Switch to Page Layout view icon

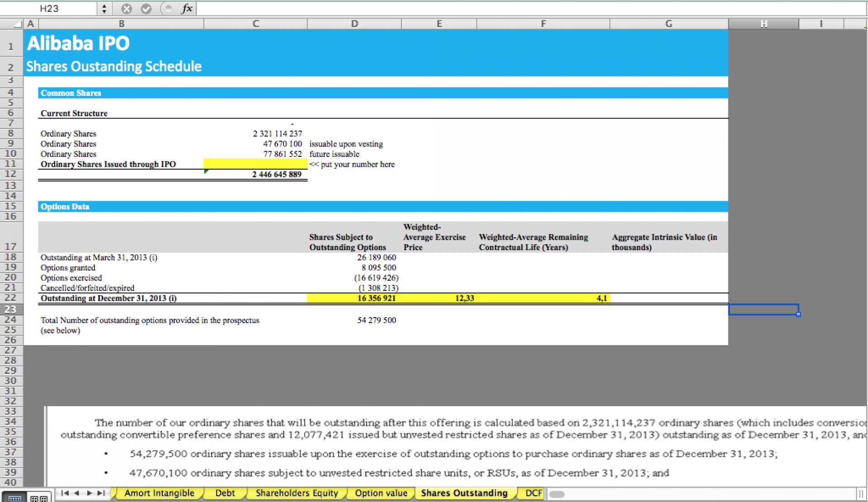tap(39, 498)
